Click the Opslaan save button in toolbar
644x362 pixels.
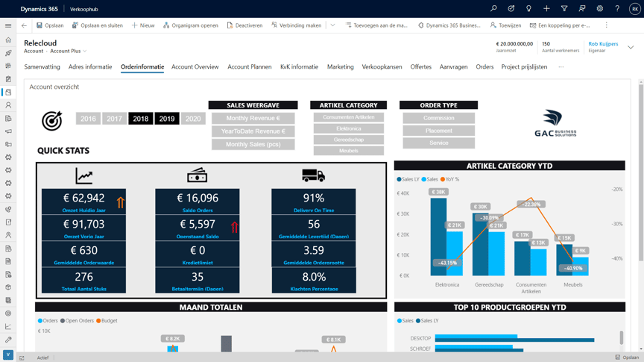pyautogui.click(x=50, y=25)
